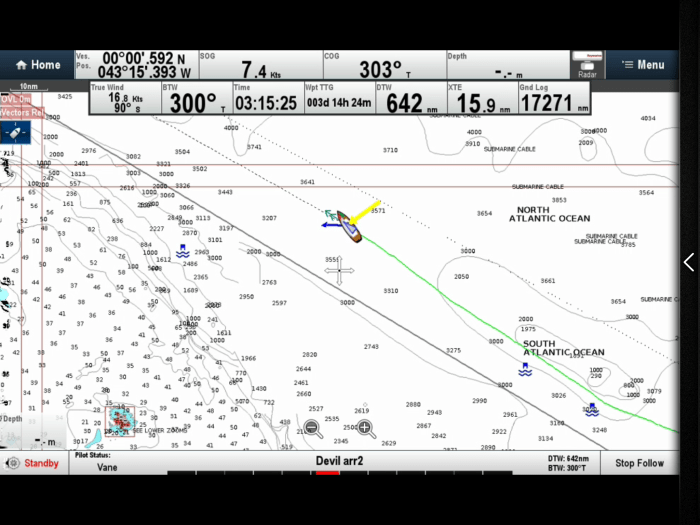Open the chart Menu

pos(642,65)
